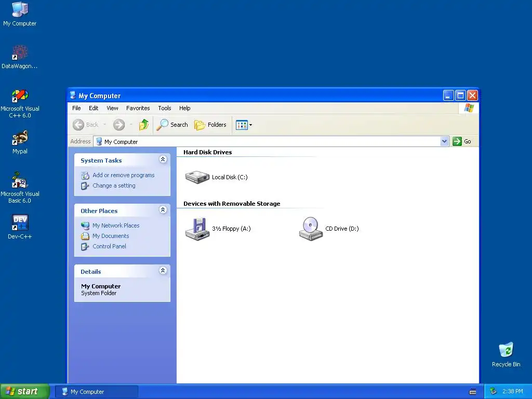Open the Tools menu

165,108
